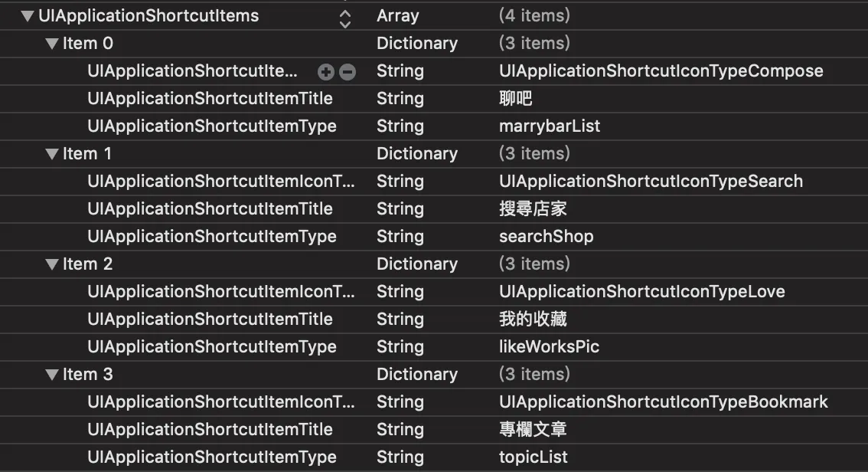Collapse the UIApplicationShortcutItems array

click(x=26, y=15)
